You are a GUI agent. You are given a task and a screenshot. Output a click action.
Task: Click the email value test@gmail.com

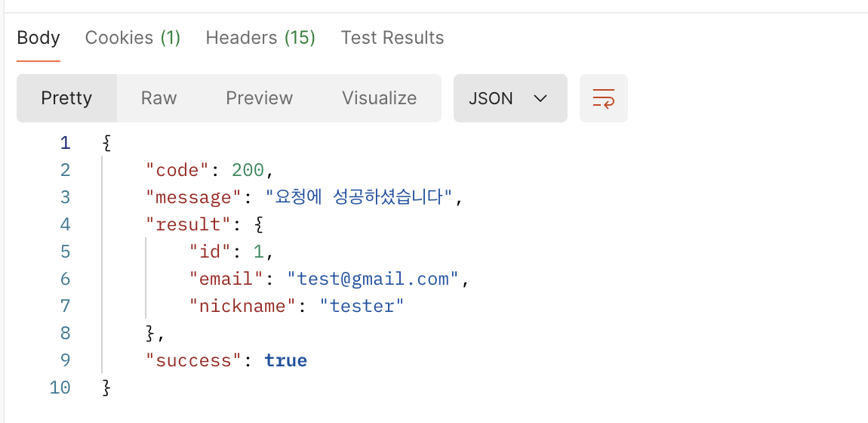(373, 279)
